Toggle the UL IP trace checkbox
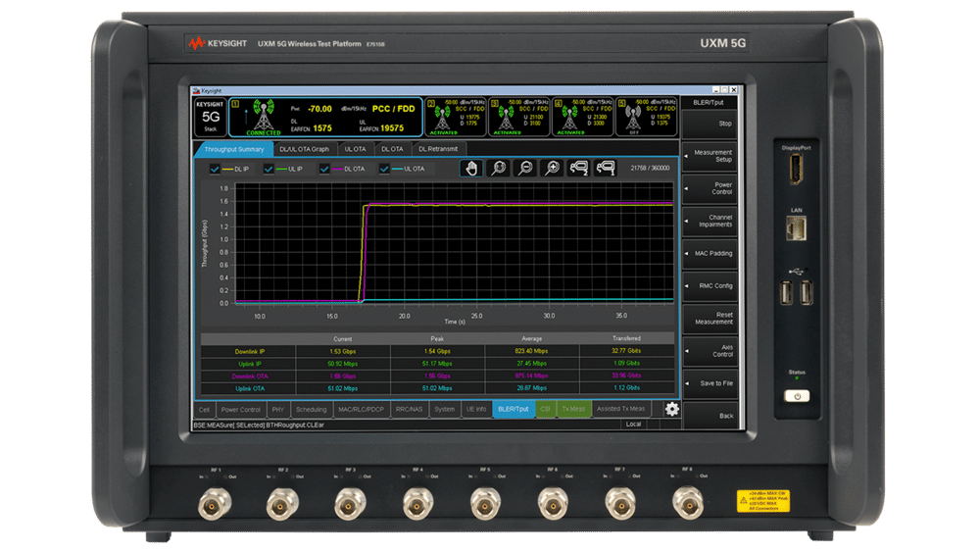The width and height of the screenshot is (980, 552). 269,169
